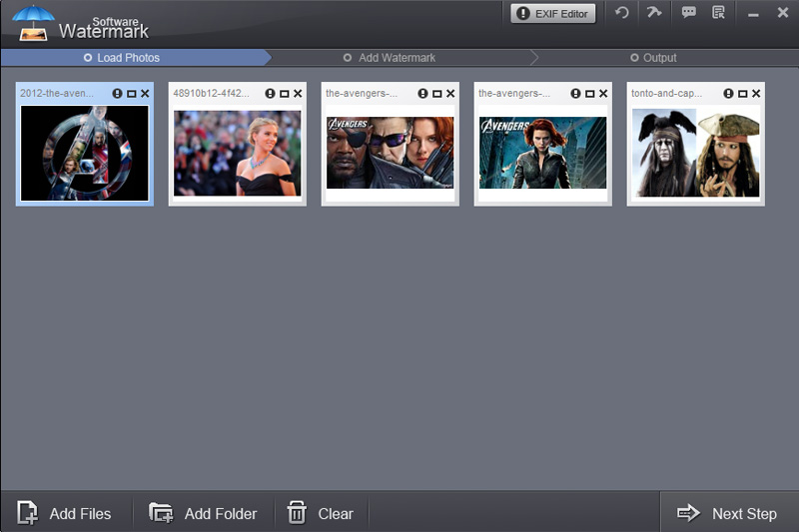799x532 pixels.
Task: Click the undo arrow icon in title bar
Action: coord(622,13)
